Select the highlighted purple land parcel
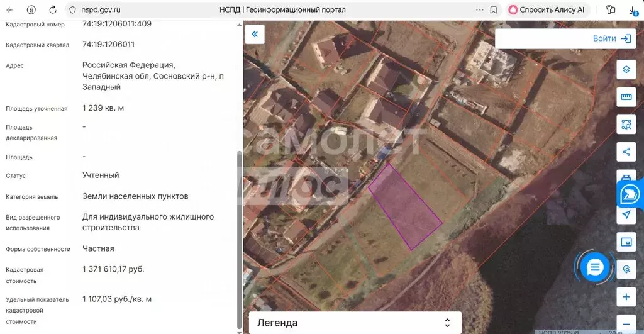This screenshot has height=334, width=644. 404,206
